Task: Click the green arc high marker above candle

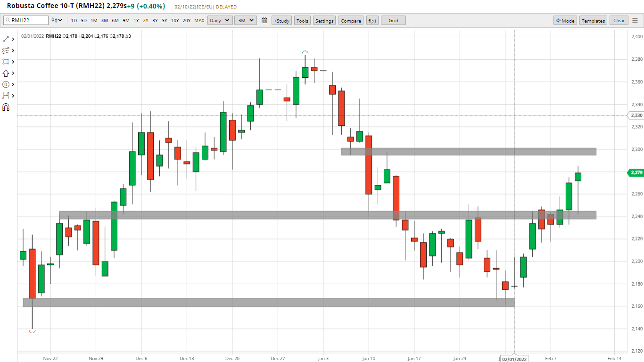Action: (x=305, y=53)
